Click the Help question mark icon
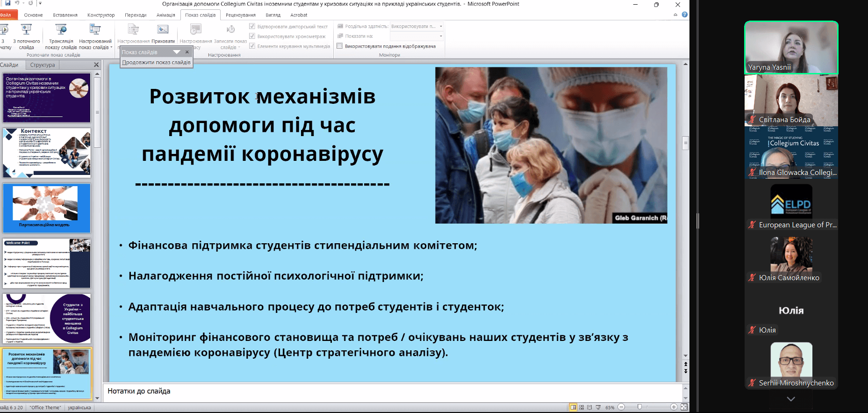The height and width of the screenshot is (413, 868). 685,14
